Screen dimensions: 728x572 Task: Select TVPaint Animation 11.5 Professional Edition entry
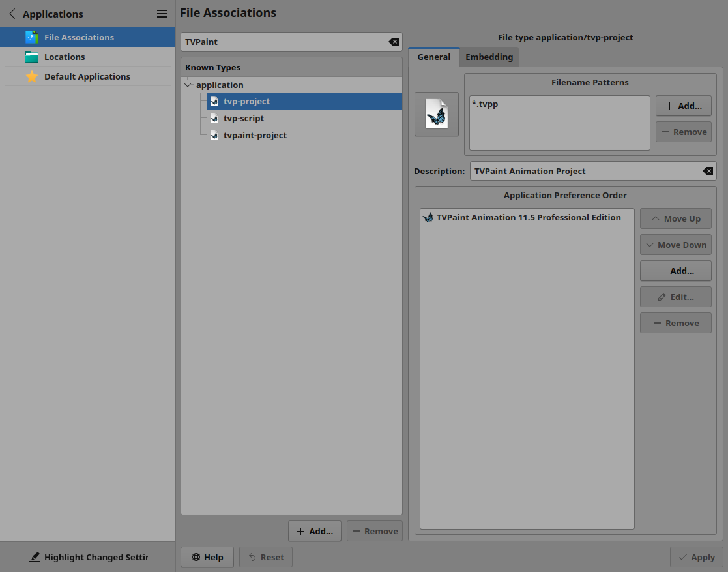pos(527,217)
